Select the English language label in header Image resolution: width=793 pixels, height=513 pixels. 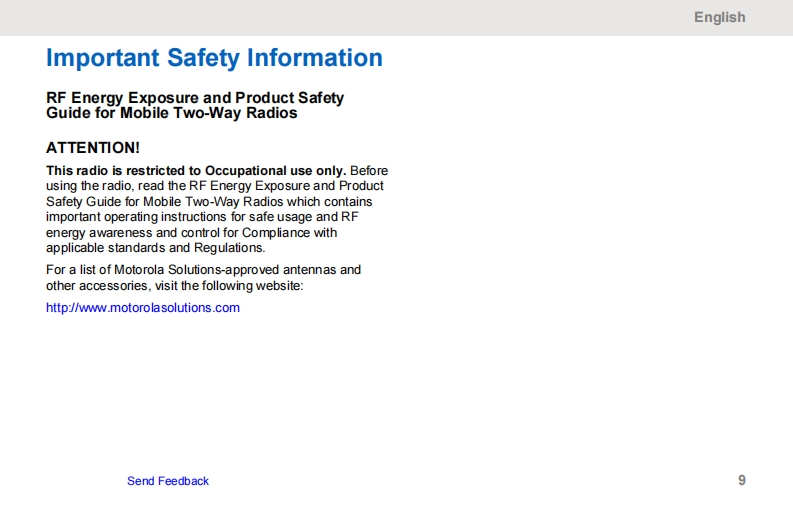(x=719, y=17)
